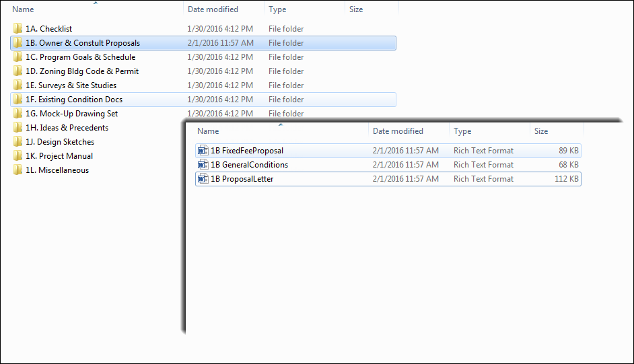Click the 1D. Zoning Bldg Code folder icon
This screenshot has width=634, height=364.
click(x=17, y=71)
